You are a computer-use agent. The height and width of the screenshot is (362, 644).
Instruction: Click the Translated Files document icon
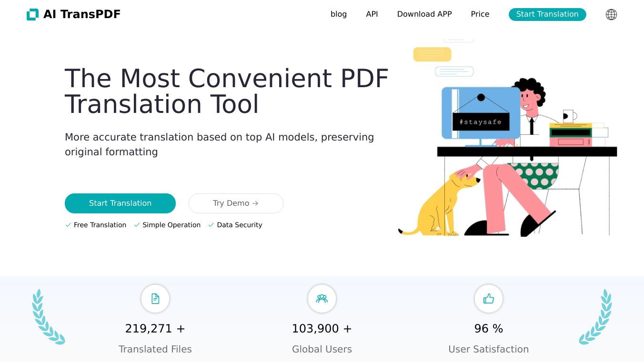tap(155, 299)
